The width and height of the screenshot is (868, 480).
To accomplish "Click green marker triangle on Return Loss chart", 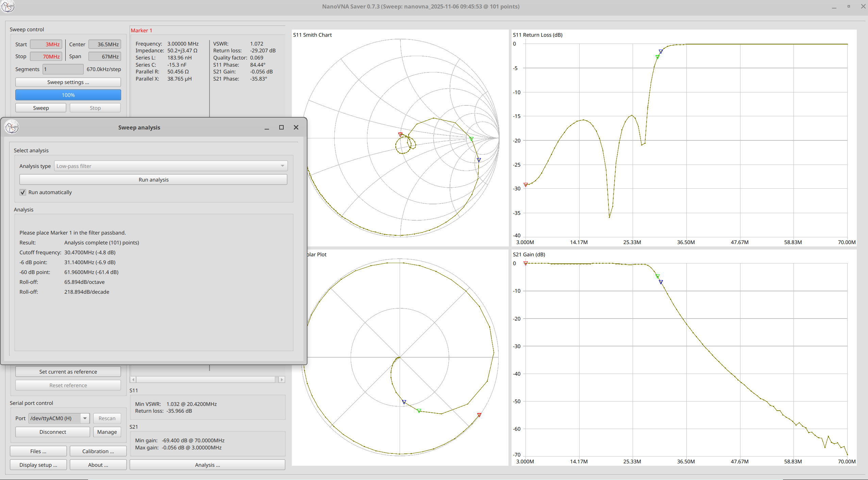I will point(657,57).
